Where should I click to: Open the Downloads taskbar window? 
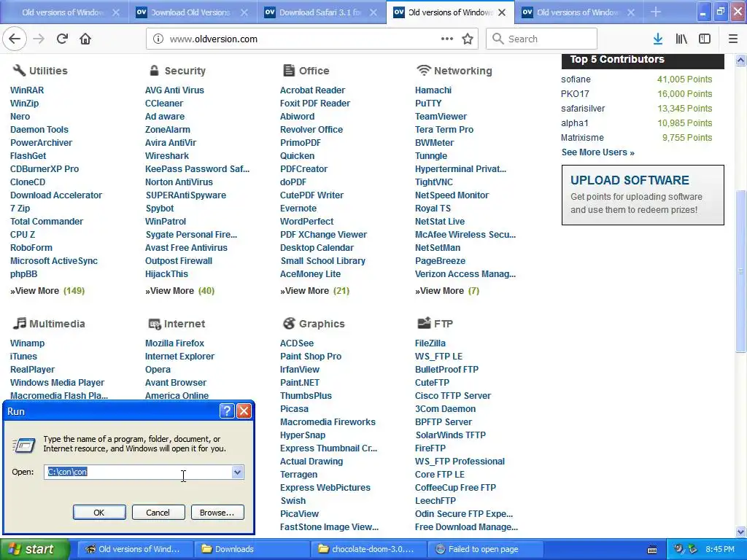tap(252, 549)
